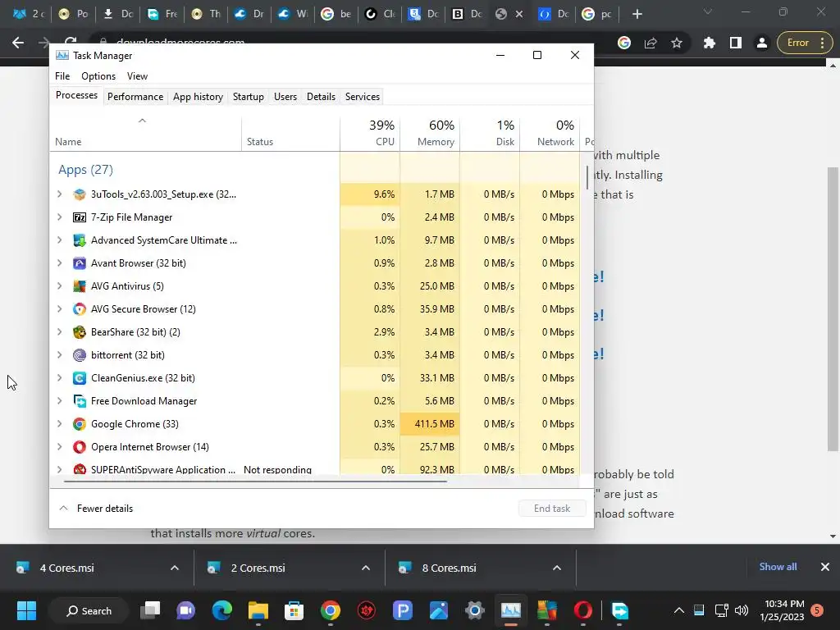Click the Free Download Manager process icon

pyautogui.click(x=80, y=401)
